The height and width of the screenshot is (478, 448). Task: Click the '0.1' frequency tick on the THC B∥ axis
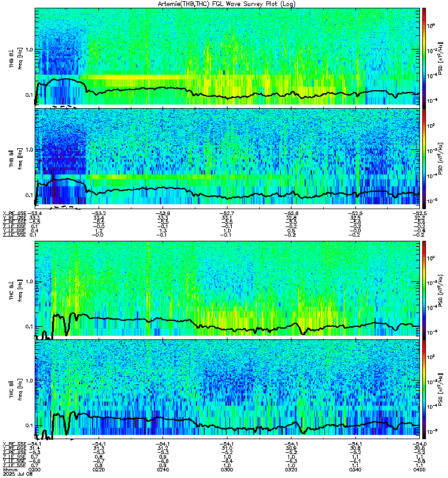click(x=29, y=425)
